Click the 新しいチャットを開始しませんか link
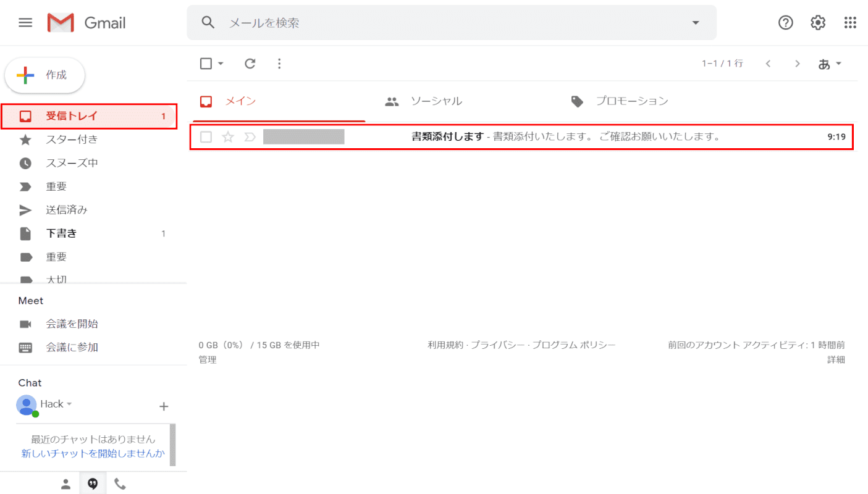The height and width of the screenshot is (494, 868). coord(93,453)
